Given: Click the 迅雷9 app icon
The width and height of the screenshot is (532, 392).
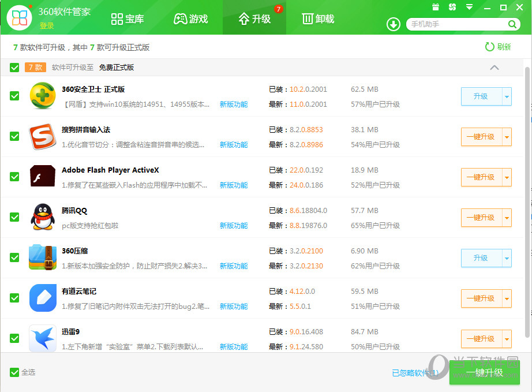Looking at the screenshot, I should [x=43, y=338].
